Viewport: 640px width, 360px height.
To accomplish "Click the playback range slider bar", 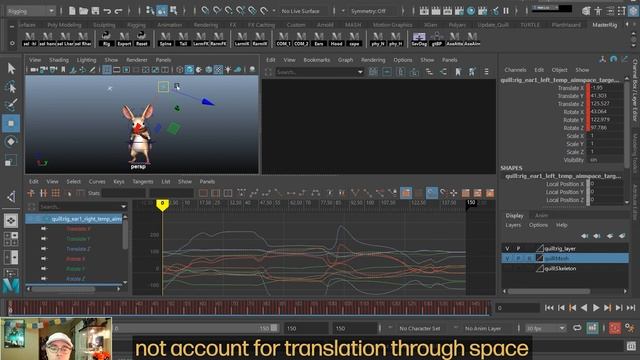I will click(x=196, y=328).
